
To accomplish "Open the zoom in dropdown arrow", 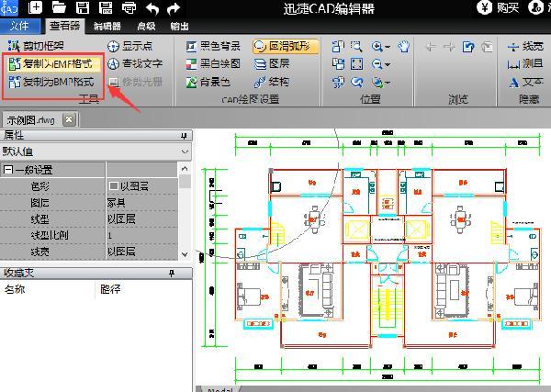I will coord(388,47).
